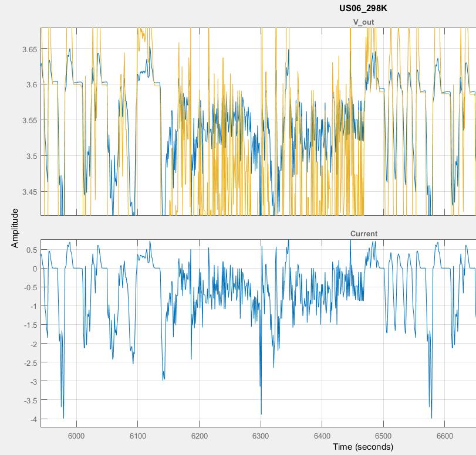Click the Amplitude y-axis label
Image resolution: width=476 pixels, height=455 pixels.
pyautogui.click(x=15, y=228)
